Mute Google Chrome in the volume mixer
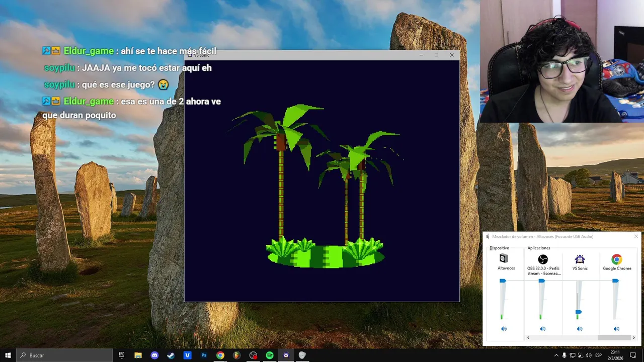Viewport: 644px width, 362px height. tap(616, 329)
